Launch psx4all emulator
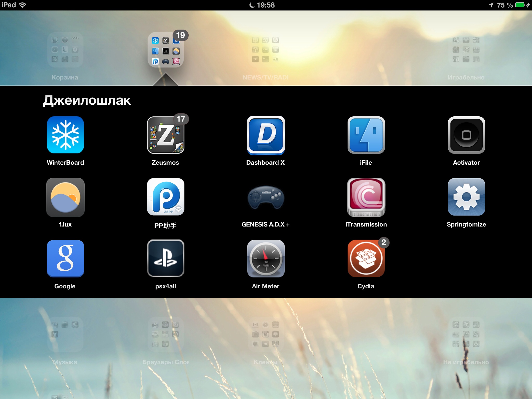Viewport: 532px width, 399px height. click(165, 258)
